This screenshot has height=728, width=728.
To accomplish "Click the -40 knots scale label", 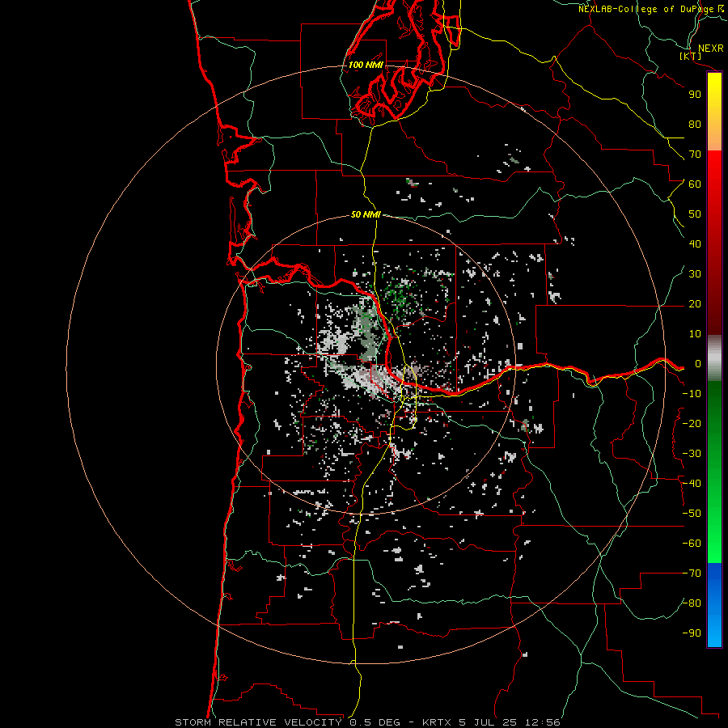I will click(x=692, y=484).
